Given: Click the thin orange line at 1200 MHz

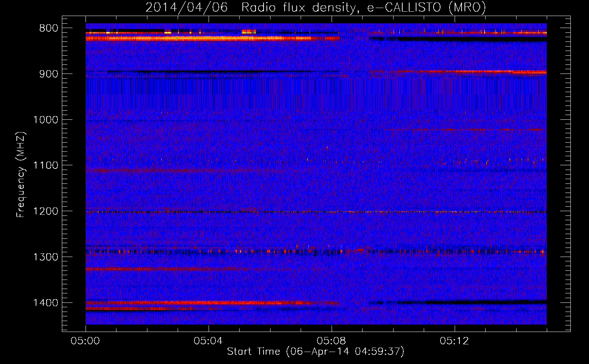Looking at the screenshot, I should [316, 211].
